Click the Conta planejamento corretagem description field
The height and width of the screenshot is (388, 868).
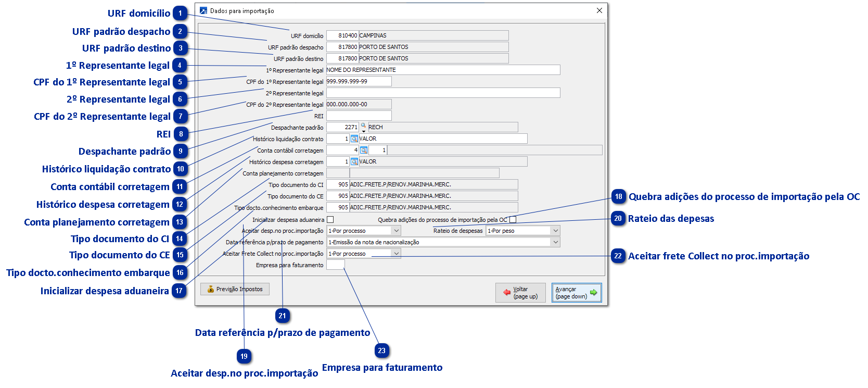(424, 173)
